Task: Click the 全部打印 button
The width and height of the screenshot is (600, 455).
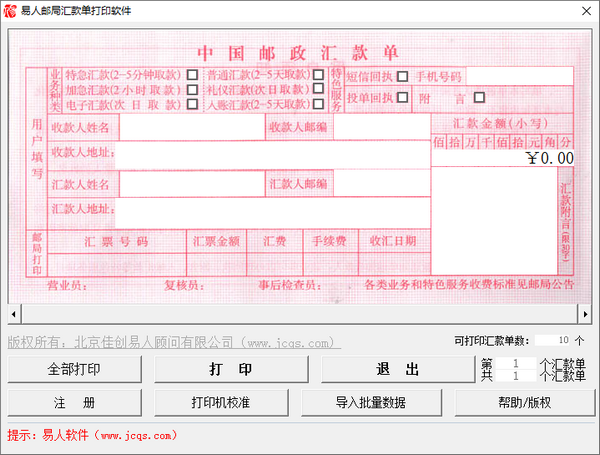Action: point(75,369)
